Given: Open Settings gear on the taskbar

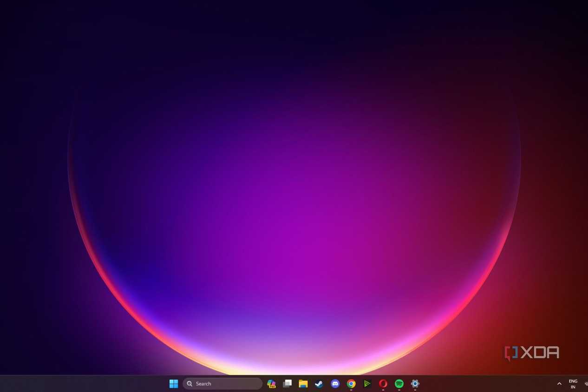Looking at the screenshot, I should click(x=415, y=384).
